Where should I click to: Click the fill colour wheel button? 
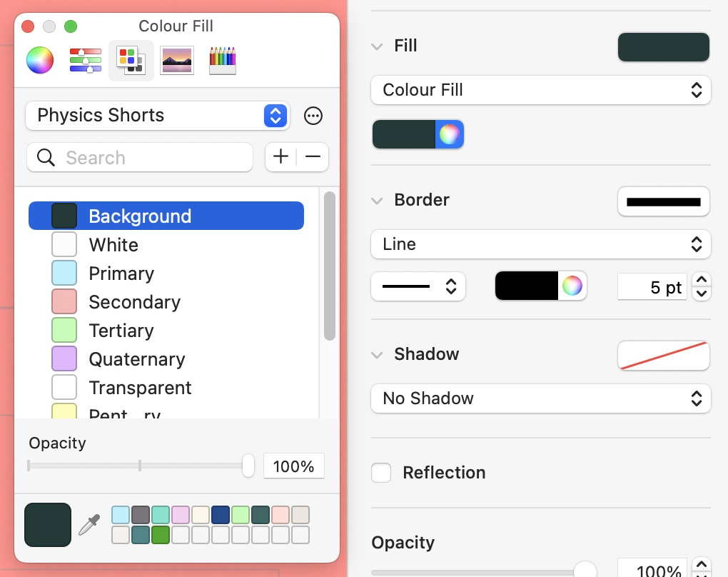point(449,134)
